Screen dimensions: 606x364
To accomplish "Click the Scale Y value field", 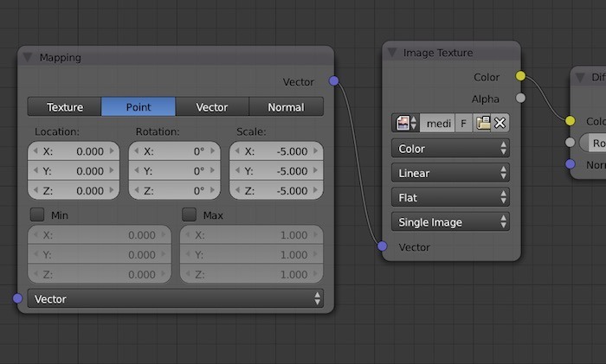I will pyautogui.click(x=276, y=171).
